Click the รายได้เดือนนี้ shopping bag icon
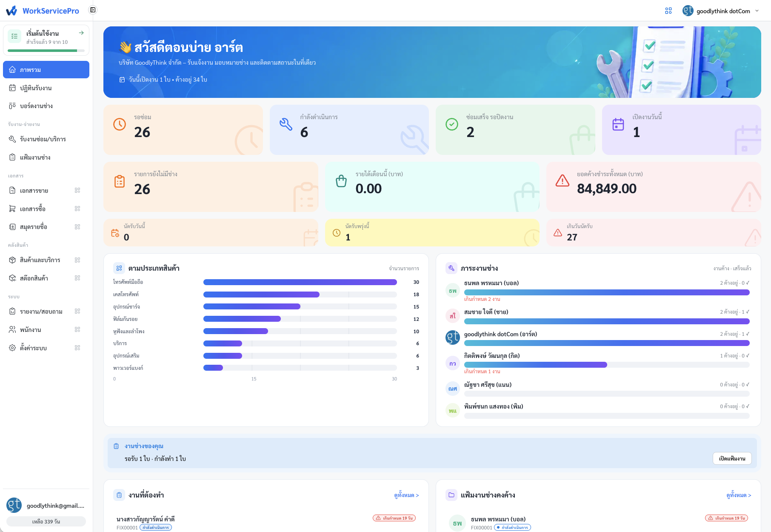This screenshot has height=532, width=771. coord(341,181)
